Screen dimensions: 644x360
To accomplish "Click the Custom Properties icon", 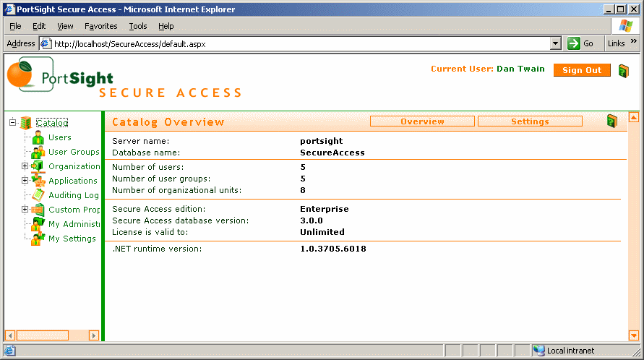I will (x=38, y=210).
